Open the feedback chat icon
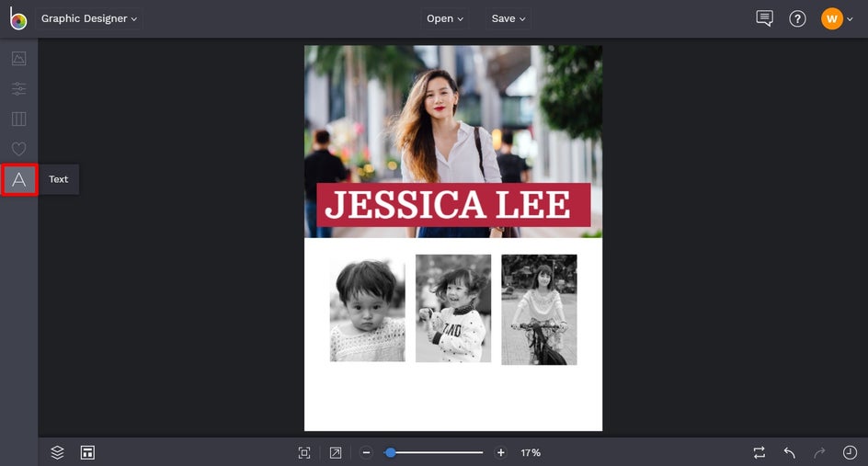The width and height of the screenshot is (868, 466). [x=764, y=18]
